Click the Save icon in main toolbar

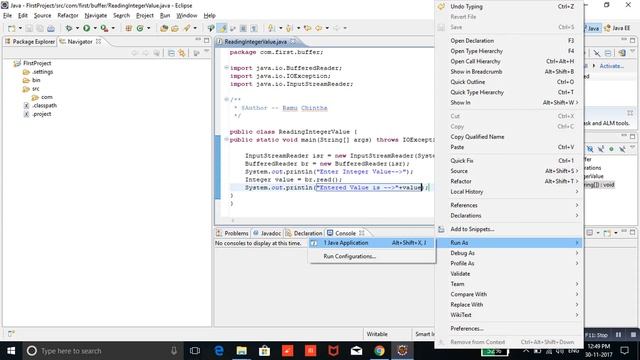[x=29, y=28]
